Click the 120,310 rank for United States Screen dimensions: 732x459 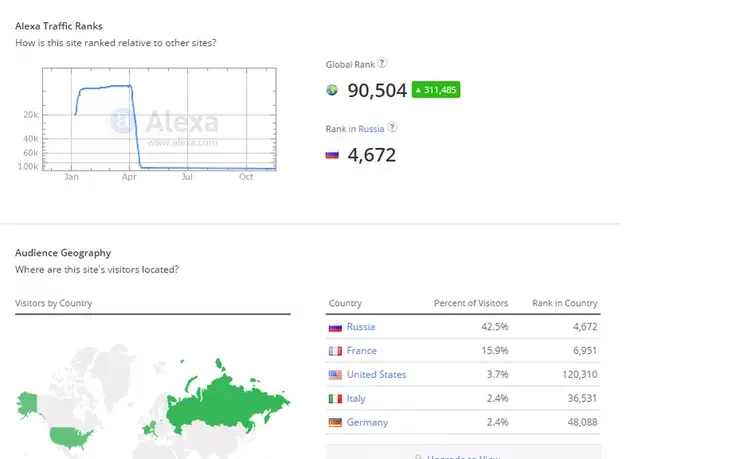coord(580,374)
